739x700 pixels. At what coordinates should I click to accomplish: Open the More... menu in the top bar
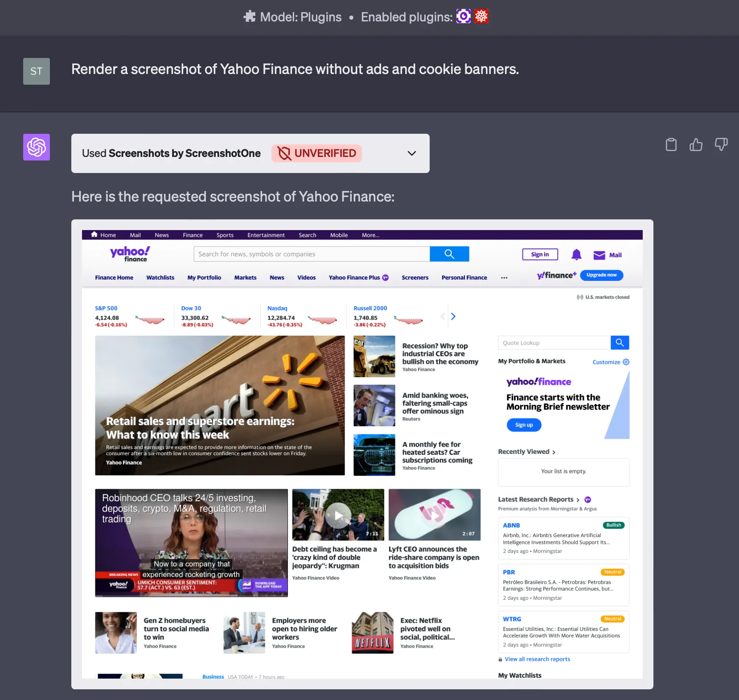pos(370,235)
